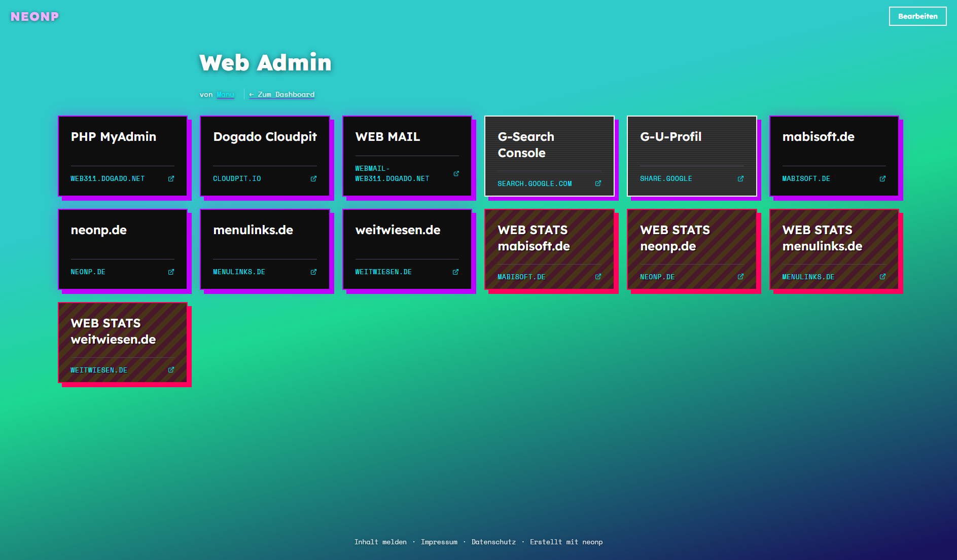The height and width of the screenshot is (560, 957).
Task: Click the external link icon on mabisoft.de card
Action: 882,179
